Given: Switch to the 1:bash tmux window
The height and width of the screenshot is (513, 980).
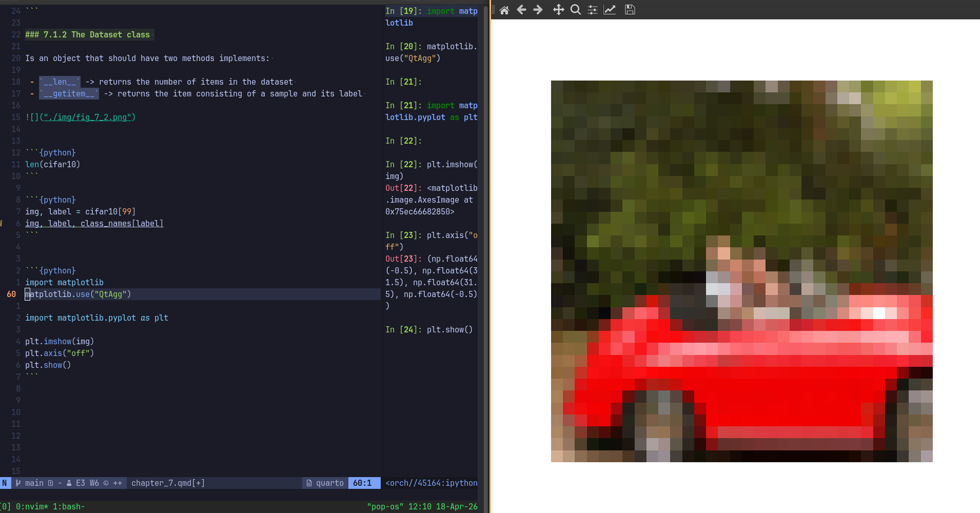Looking at the screenshot, I should [68, 506].
